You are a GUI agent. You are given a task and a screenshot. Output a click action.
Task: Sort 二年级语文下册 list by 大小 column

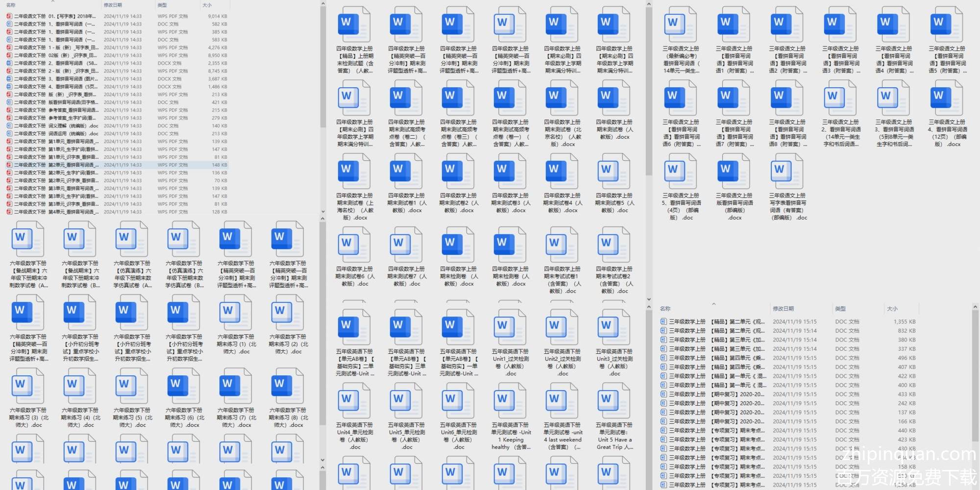tap(207, 5)
